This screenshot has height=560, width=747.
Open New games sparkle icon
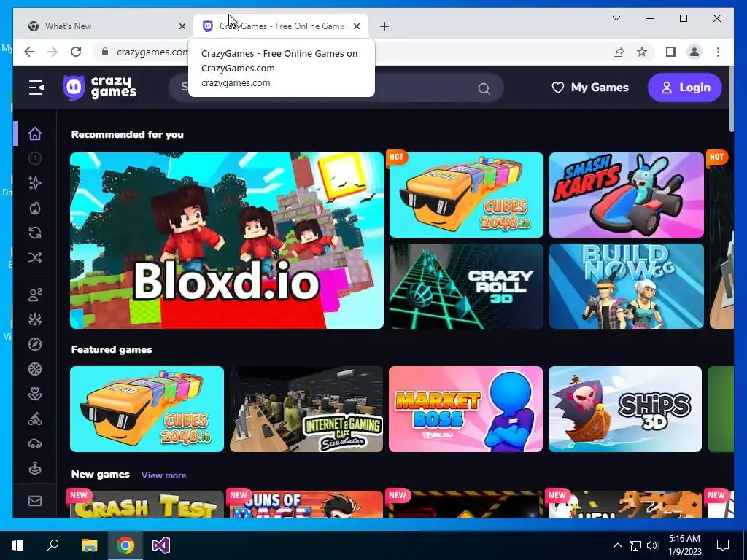click(x=35, y=183)
